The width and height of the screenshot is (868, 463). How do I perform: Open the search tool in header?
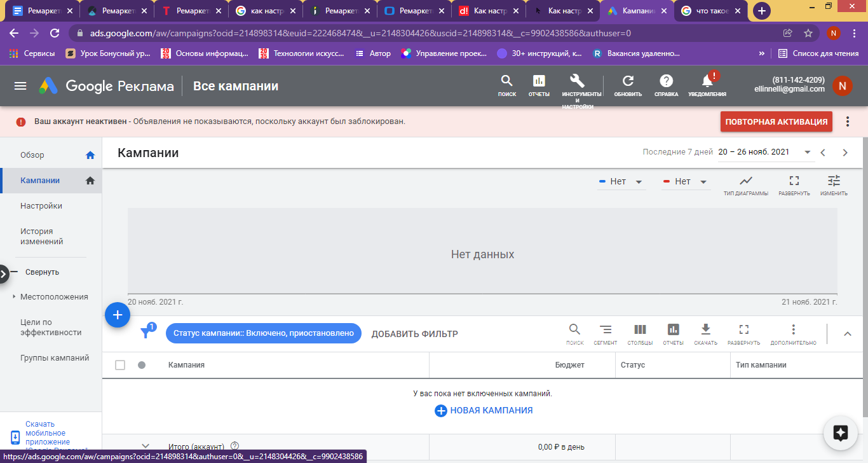[507, 85]
